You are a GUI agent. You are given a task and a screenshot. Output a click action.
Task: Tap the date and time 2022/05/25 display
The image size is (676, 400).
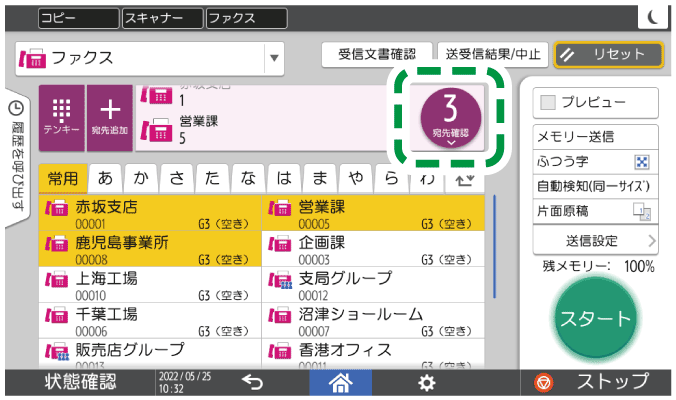tap(185, 382)
